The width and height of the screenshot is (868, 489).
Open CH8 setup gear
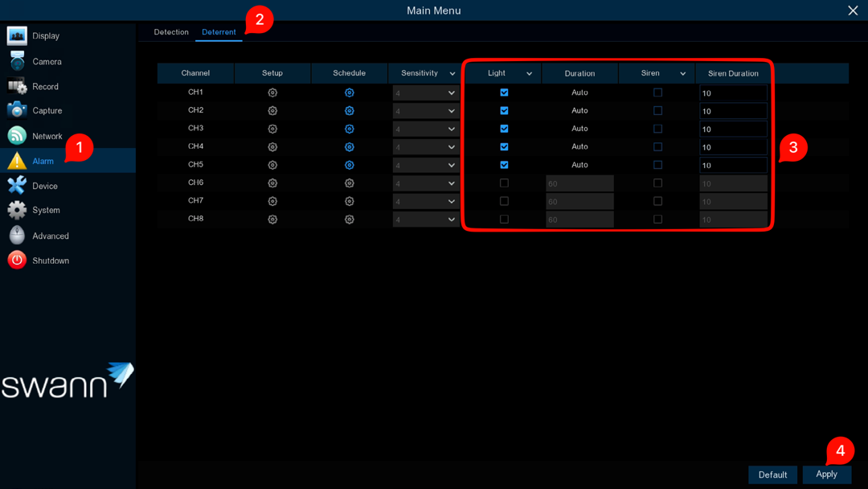coord(272,220)
